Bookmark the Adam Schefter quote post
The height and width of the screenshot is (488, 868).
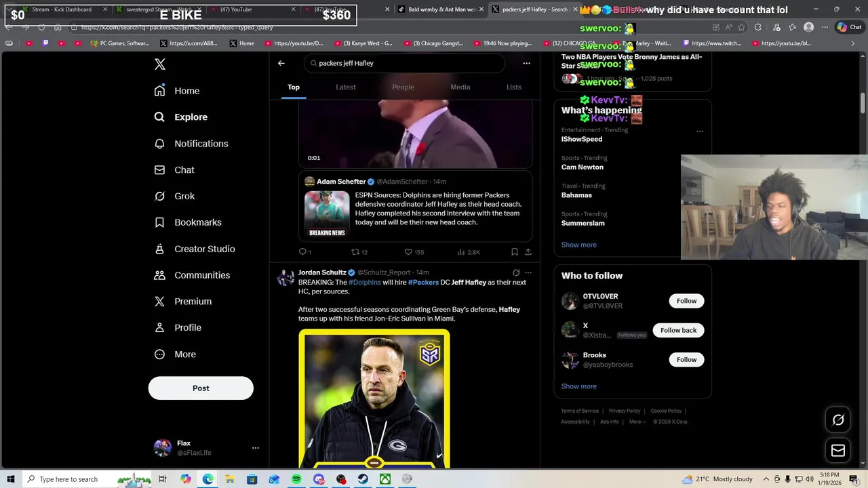point(515,252)
